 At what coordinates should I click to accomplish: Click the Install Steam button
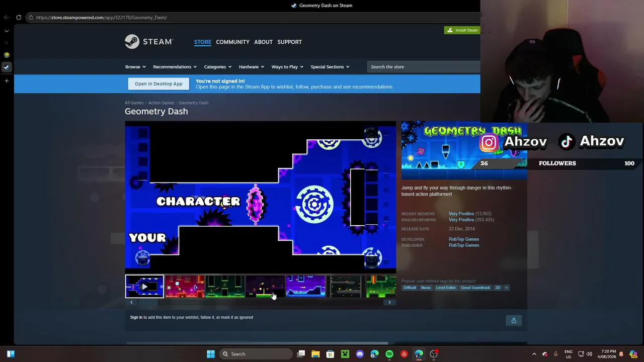click(462, 30)
